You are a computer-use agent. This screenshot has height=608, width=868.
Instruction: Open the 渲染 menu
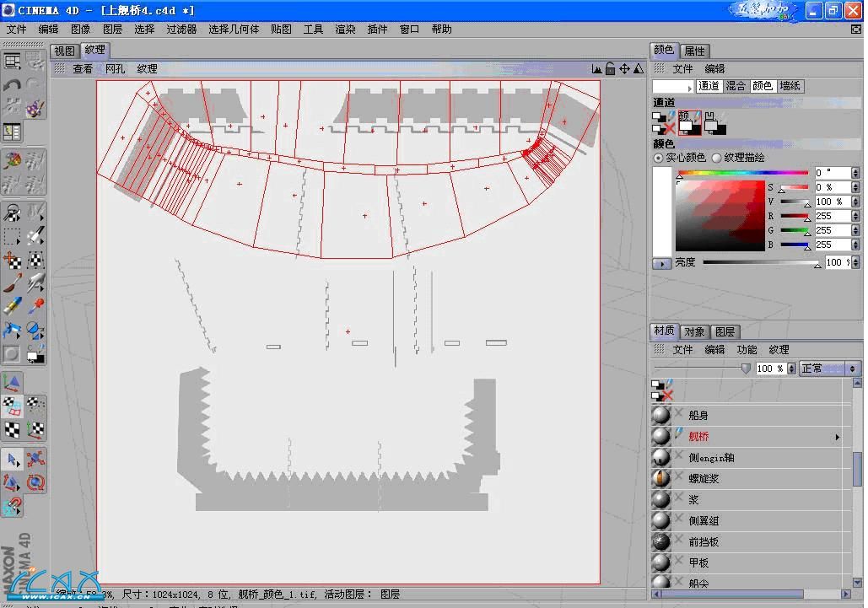345,29
